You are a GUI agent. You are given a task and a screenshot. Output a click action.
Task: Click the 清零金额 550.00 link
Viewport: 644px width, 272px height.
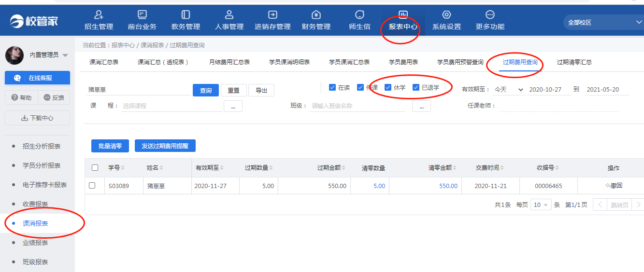pos(448,186)
